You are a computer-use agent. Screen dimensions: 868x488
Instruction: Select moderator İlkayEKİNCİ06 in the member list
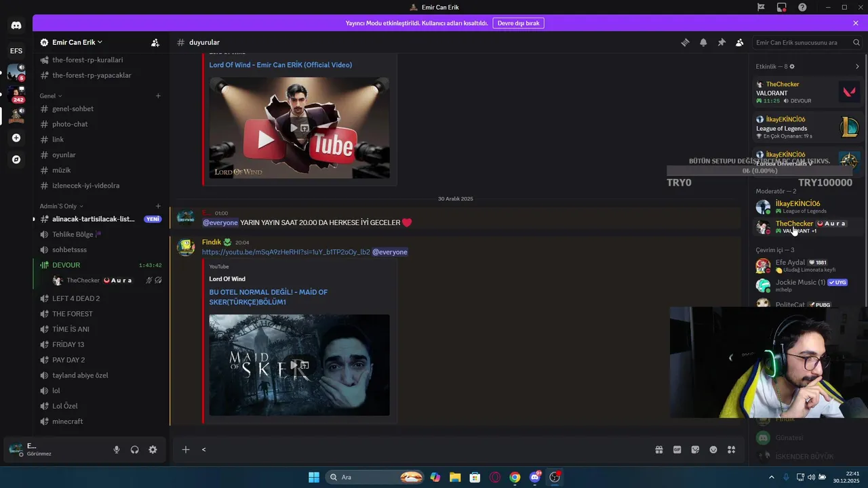click(808, 207)
